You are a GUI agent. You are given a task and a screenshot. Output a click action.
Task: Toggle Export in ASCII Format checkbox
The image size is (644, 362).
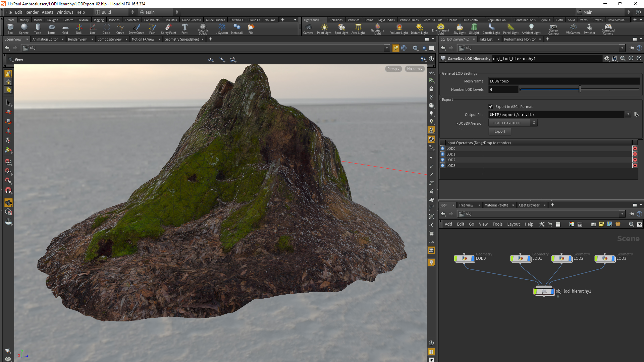tap(490, 106)
